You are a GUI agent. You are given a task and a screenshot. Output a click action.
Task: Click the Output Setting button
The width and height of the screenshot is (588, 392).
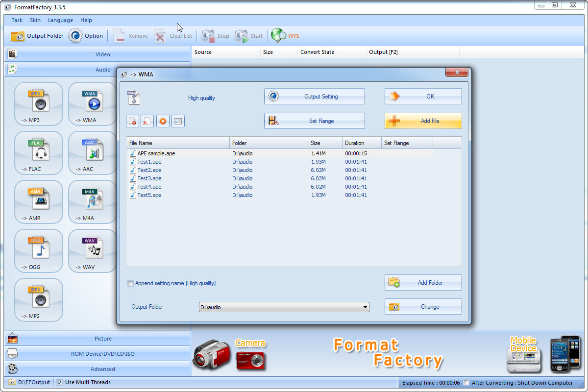coord(315,97)
